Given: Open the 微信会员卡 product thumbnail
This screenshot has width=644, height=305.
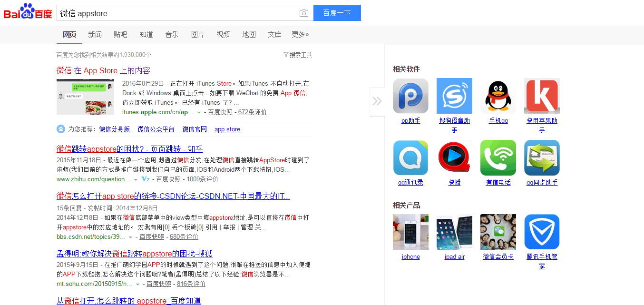Looking at the screenshot, I should 498,232.
